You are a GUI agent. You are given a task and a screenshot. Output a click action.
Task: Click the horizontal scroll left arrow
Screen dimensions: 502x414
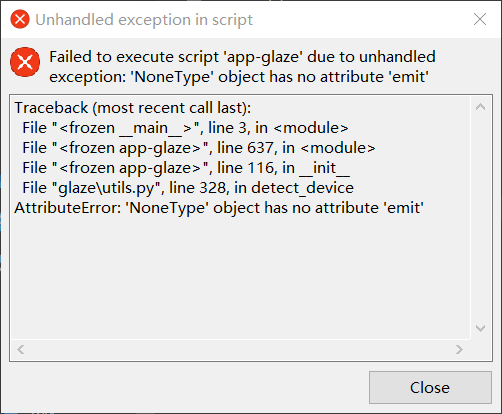[21, 350]
